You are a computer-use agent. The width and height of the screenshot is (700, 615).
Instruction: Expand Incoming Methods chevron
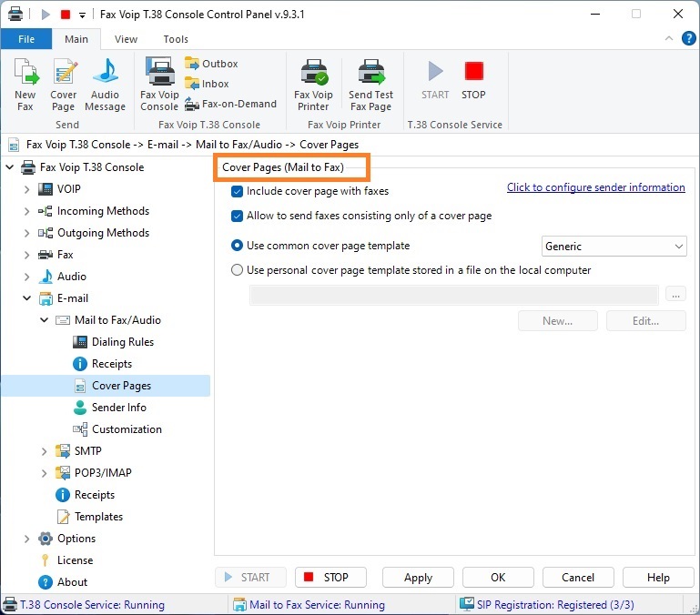(26, 211)
